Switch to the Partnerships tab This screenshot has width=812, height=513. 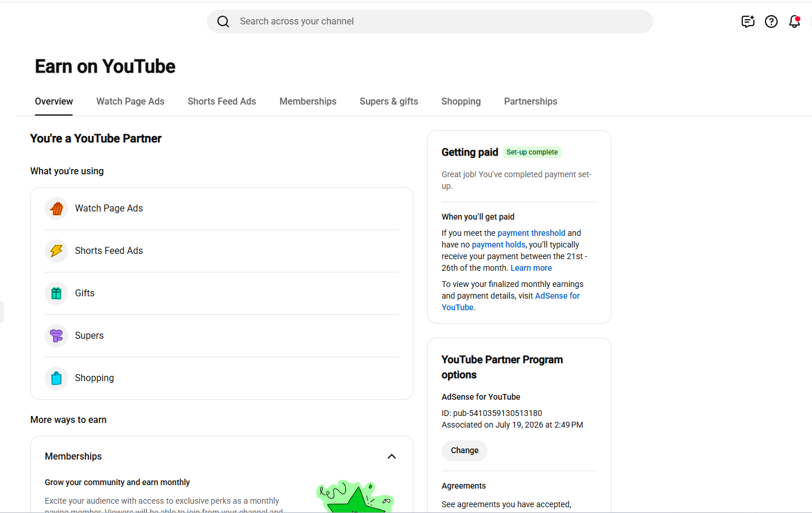pos(531,101)
